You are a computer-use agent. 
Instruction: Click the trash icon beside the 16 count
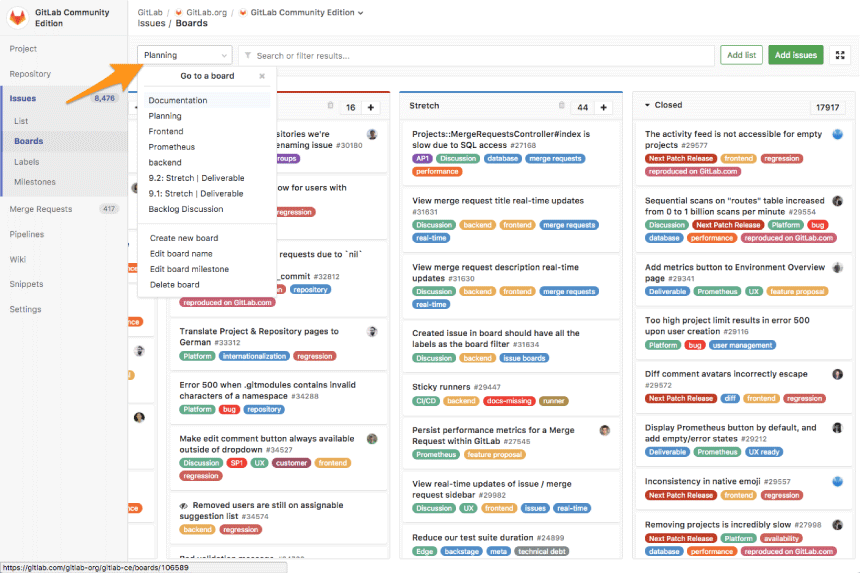(x=330, y=105)
